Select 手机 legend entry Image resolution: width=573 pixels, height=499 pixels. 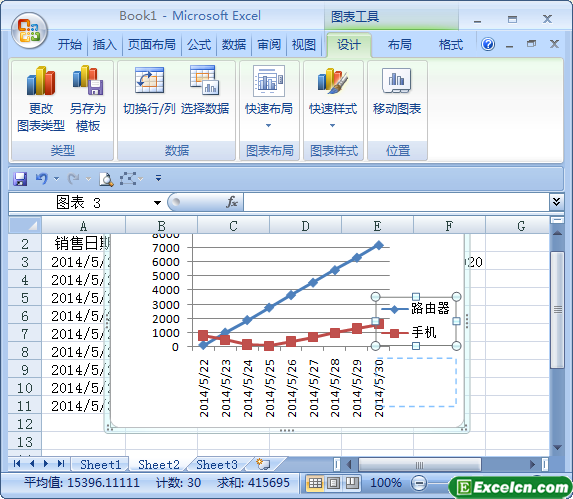click(x=409, y=332)
